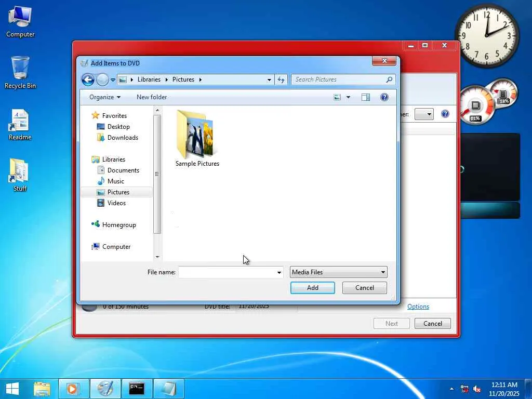Open Computer desktop icon
The height and width of the screenshot is (399, 532).
pos(20,21)
